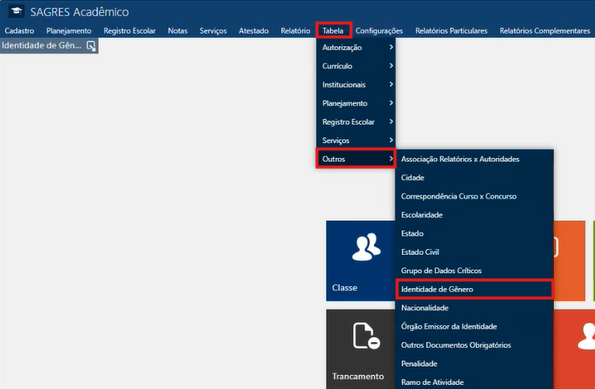Select Penalidade in the submenu

point(474,364)
